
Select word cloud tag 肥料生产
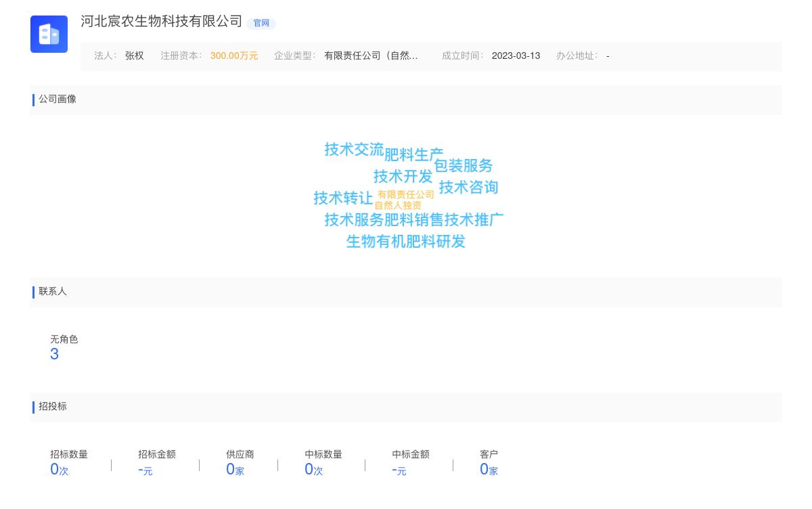413,155
